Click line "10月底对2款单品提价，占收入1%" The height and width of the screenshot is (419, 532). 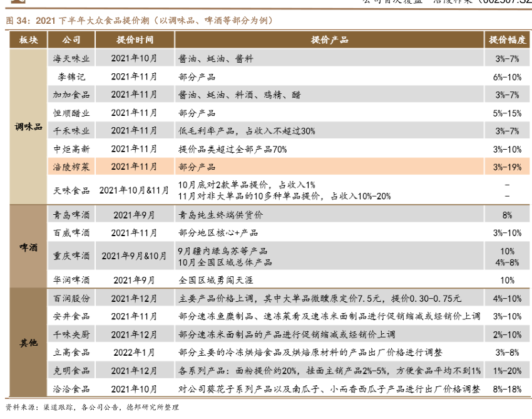pos(247,185)
